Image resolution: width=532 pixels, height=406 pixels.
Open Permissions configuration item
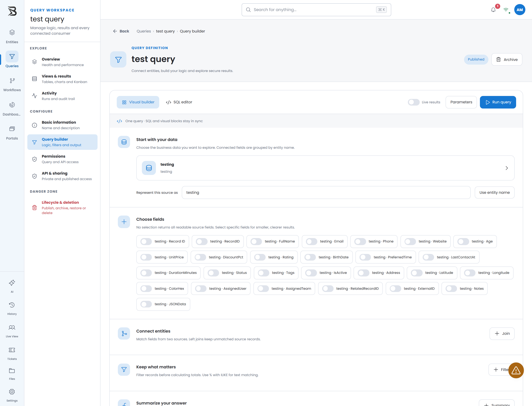pyautogui.click(x=62, y=159)
